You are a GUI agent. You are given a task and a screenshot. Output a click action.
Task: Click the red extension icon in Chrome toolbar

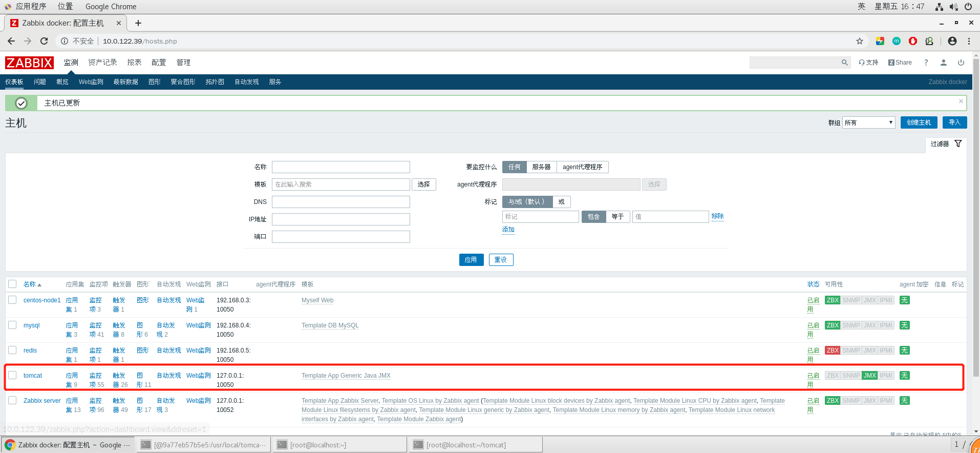913,41
